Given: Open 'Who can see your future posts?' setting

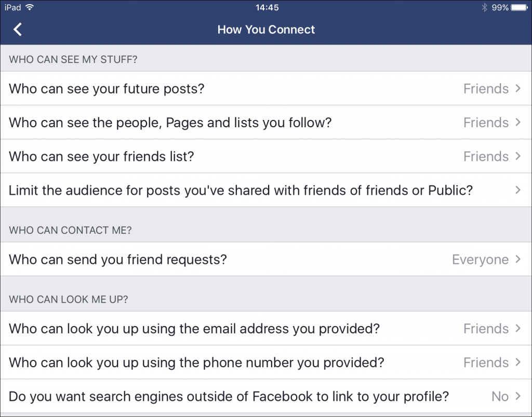Looking at the screenshot, I should (208, 88).
